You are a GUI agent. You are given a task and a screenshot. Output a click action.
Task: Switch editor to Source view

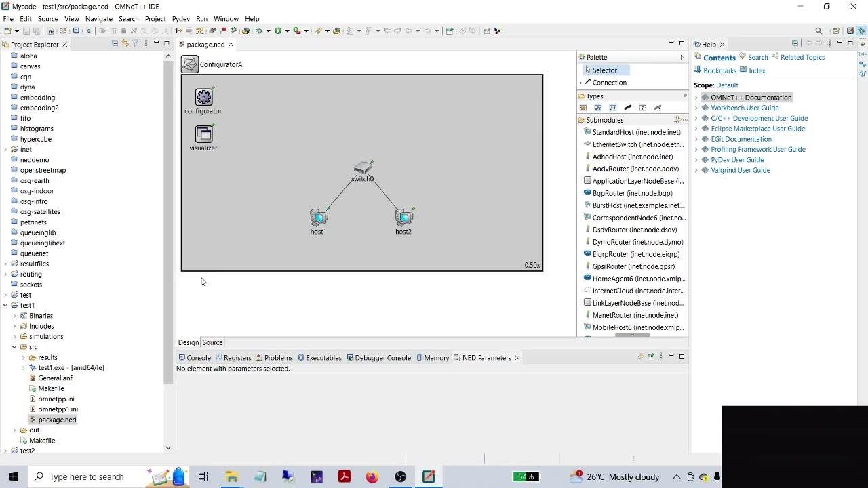tap(212, 342)
